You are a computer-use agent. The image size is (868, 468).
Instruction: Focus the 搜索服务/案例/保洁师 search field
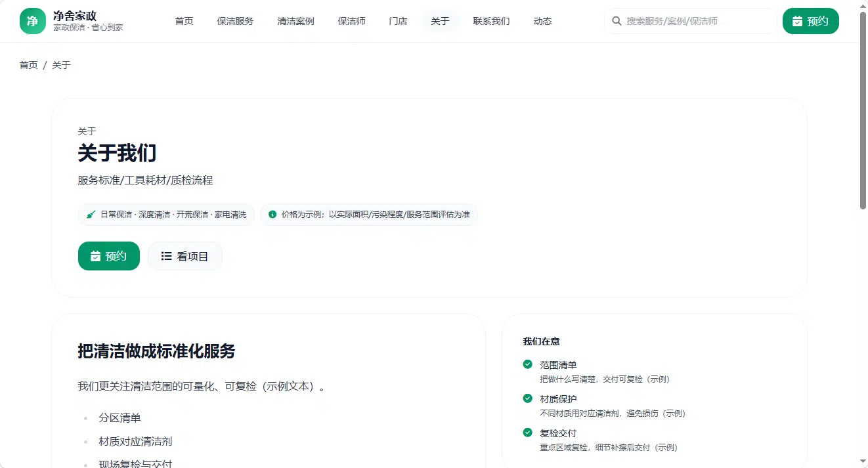tap(691, 21)
